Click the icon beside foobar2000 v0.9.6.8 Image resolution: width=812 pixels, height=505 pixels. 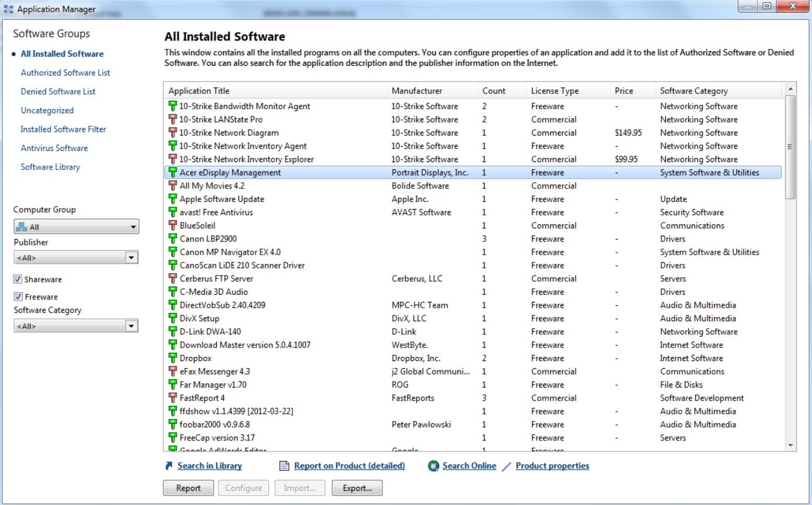pos(173,425)
